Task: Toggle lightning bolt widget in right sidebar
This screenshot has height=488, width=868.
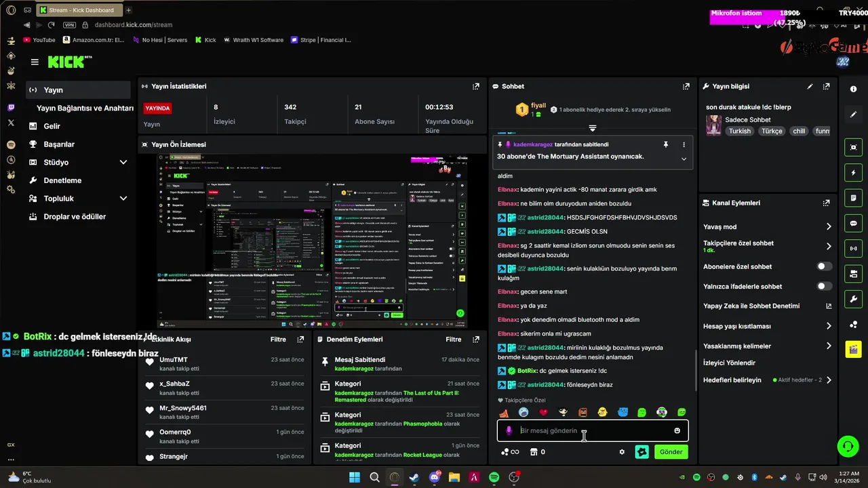Action: pos(853,173)
